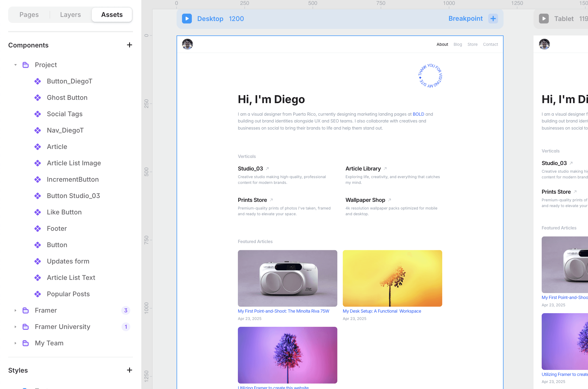Click the Social Tags component icon

click(38, 114)
